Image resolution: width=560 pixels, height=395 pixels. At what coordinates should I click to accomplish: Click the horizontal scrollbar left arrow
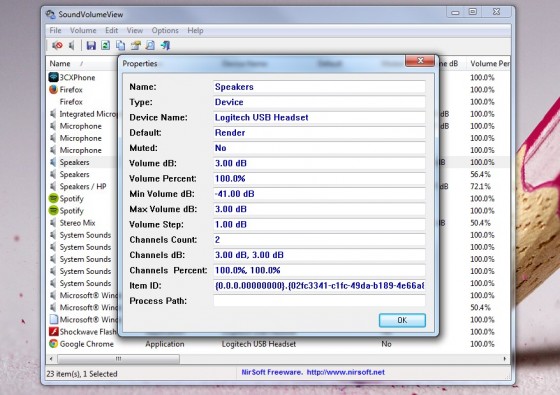(x=51, y=359)
